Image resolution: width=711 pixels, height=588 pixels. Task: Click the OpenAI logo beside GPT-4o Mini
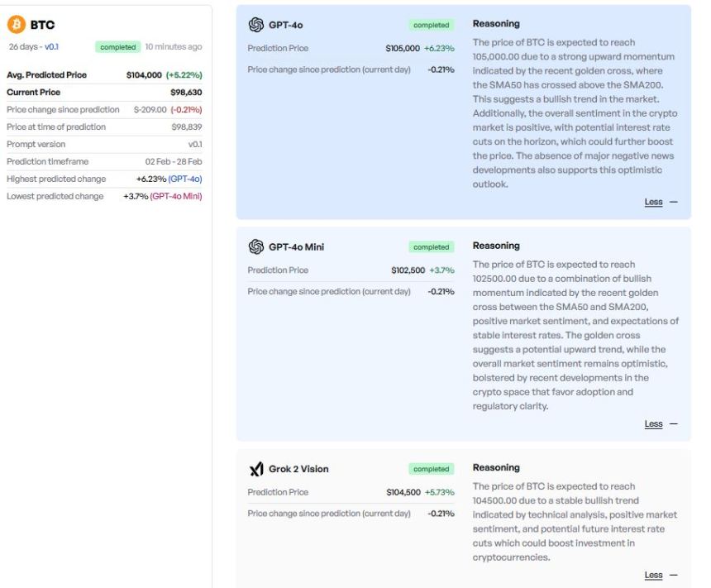coord(256,246)
